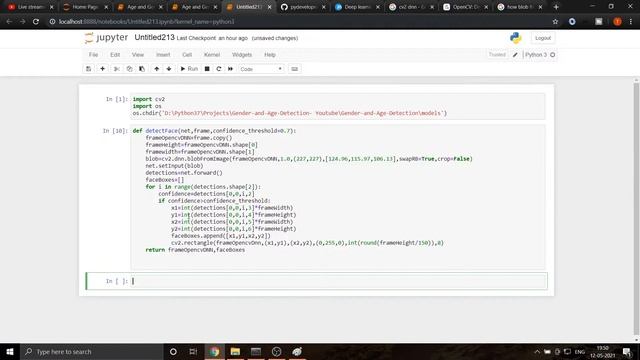Open File Explorer from taskbar
Image resolution: width=640 pixels, height=360 pixels.
pyautogui.click(x=235, y=351)
